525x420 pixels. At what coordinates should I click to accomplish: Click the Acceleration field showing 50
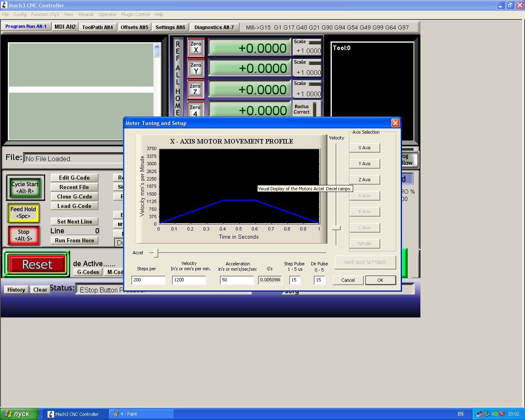237,280
